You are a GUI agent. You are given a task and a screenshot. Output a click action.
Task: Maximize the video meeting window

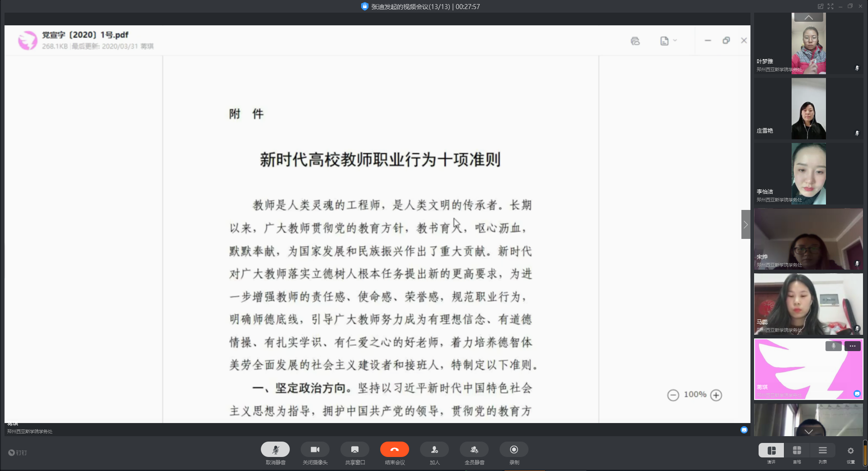(x=850, y=6)
